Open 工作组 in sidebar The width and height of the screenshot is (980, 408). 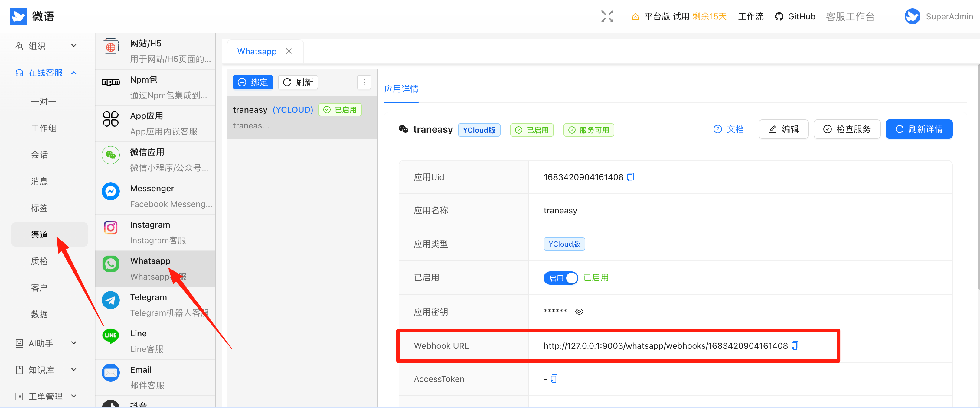point(43,128)
